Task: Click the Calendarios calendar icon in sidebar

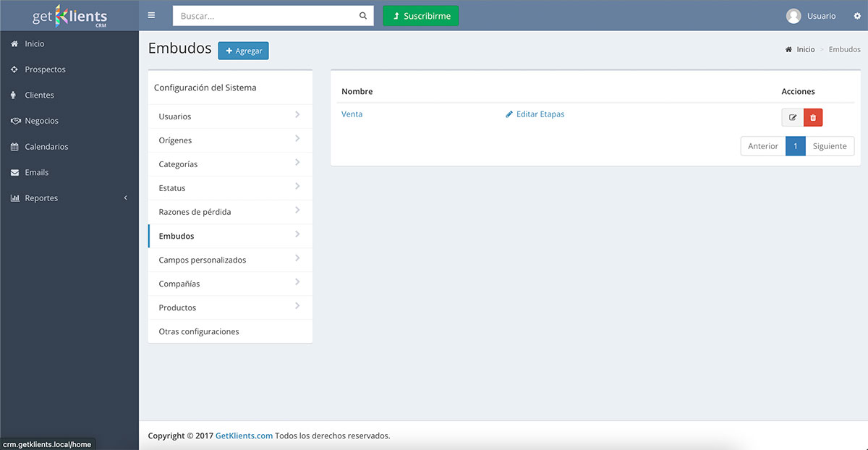Action: point(14,147)
